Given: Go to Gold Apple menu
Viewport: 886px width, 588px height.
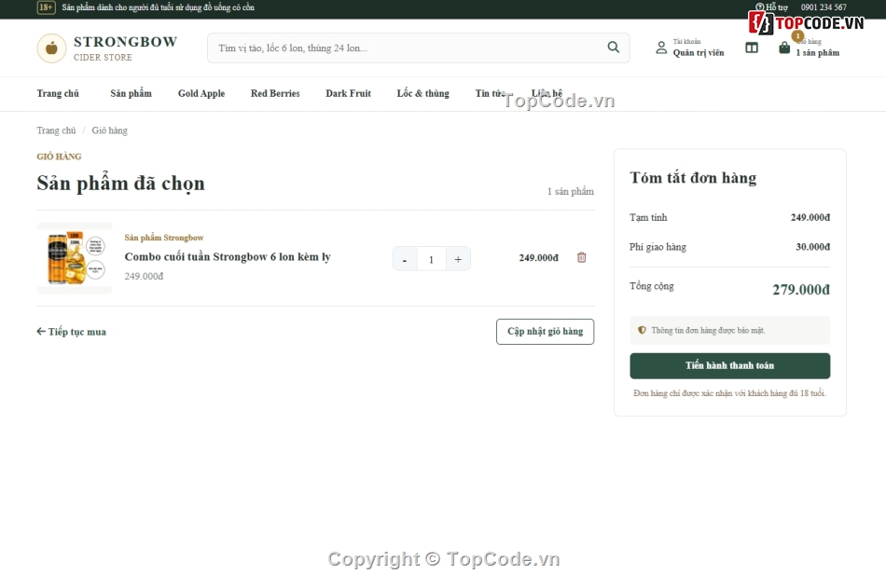Looking at the screenshot, I should pos(201,94).
